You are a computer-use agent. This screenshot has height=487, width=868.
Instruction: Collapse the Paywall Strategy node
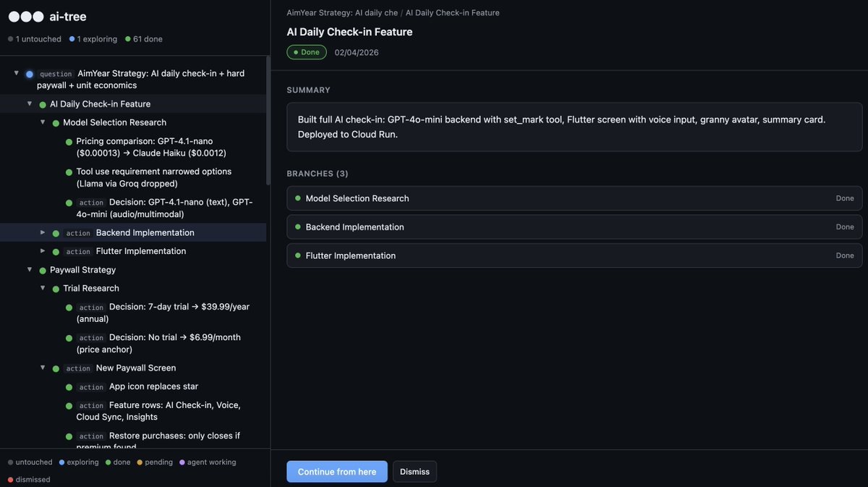click(x=30, y=269)
